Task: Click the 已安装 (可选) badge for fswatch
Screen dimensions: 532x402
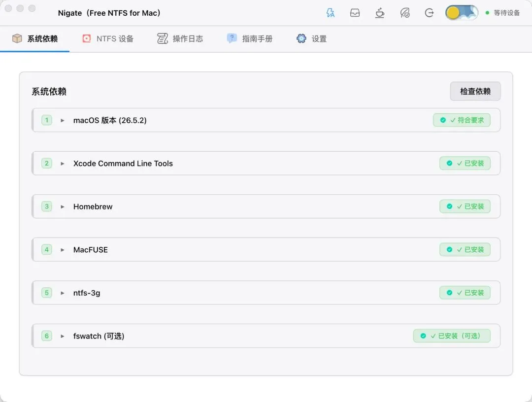Action: coord(452,336)
